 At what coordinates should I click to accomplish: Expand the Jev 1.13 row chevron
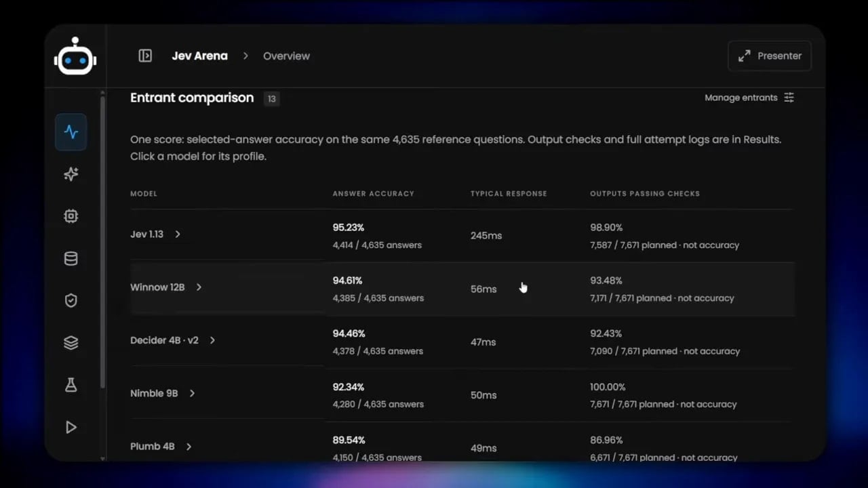click(178, 234)
